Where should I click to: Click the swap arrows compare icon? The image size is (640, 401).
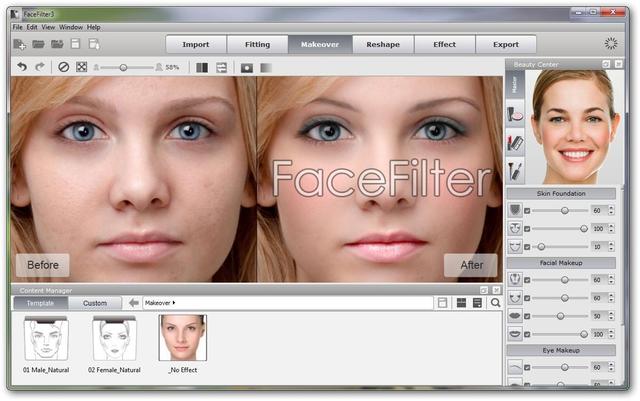tap(221, 67)
